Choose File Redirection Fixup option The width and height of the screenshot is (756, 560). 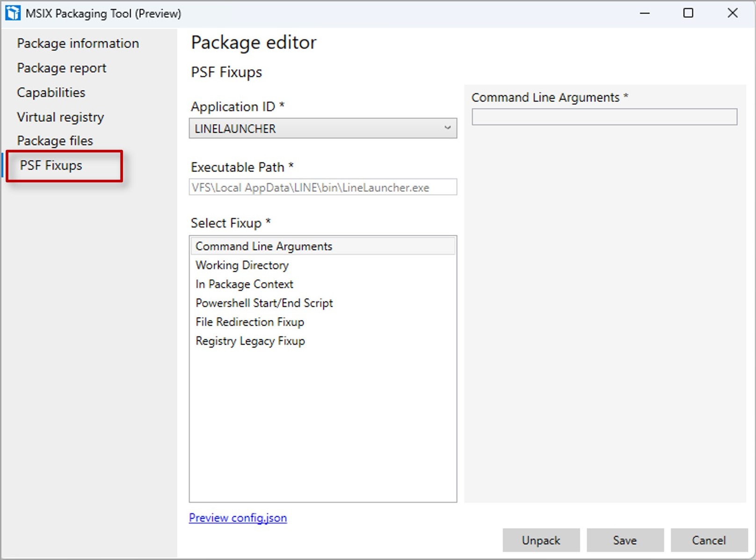[249, 322]
